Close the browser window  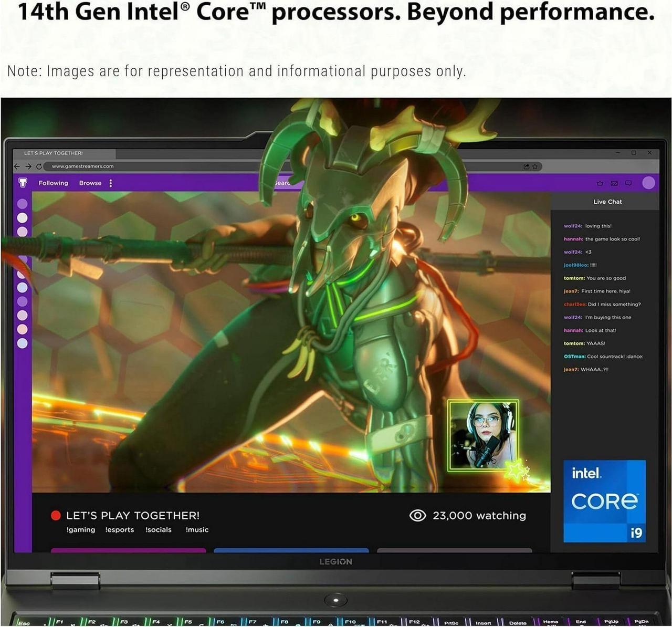click(x=649, y=153)
